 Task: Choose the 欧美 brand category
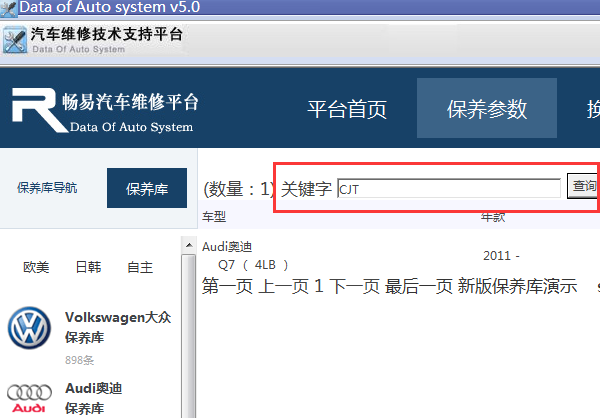36,267
